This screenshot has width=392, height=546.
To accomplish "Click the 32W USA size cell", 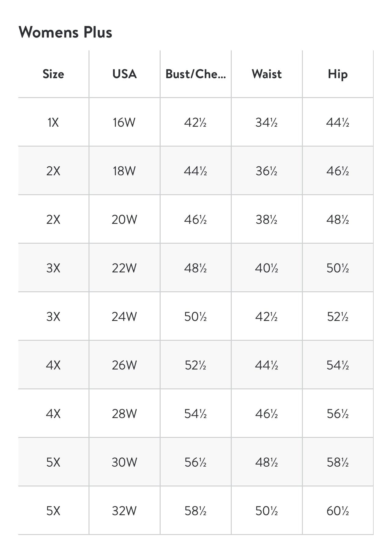I will pyautogui.click(x=124, y=511).
